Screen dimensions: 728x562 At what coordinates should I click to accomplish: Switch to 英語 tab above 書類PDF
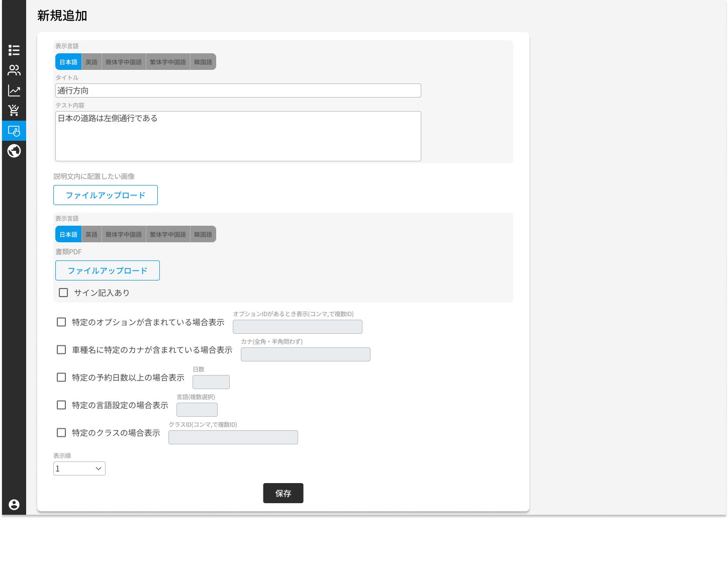pyautogui.click(x=92, y=234)
